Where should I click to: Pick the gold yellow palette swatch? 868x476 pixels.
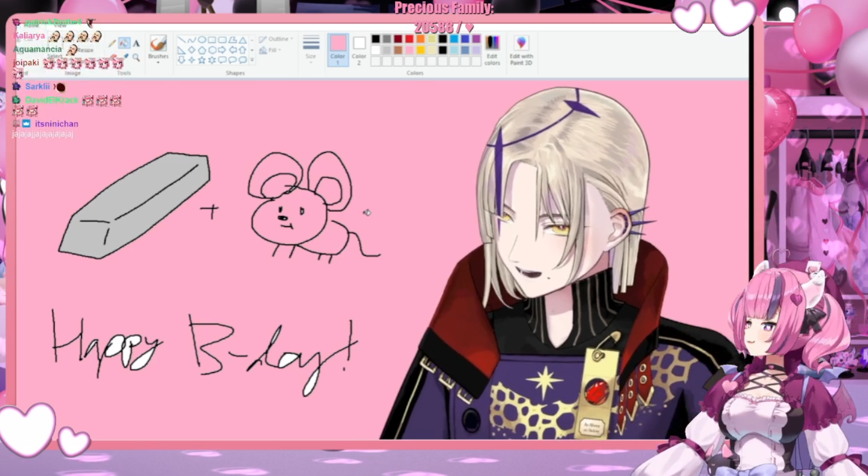click(x=420, y=50)
